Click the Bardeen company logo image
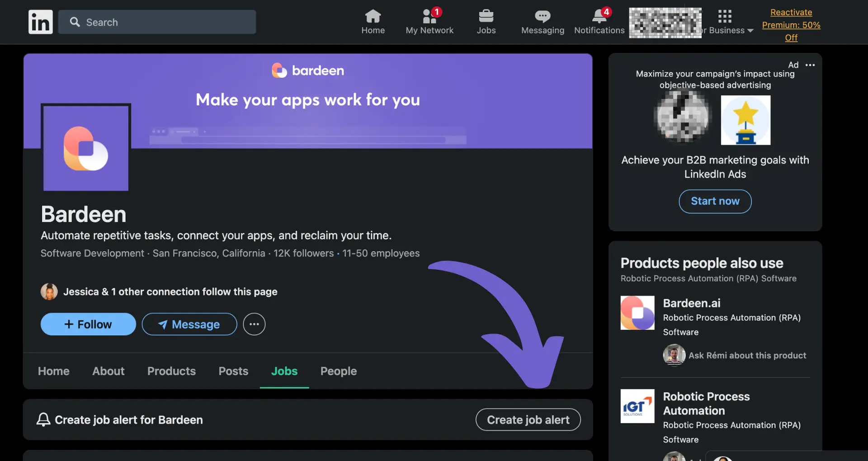 (x=86, y=148)
